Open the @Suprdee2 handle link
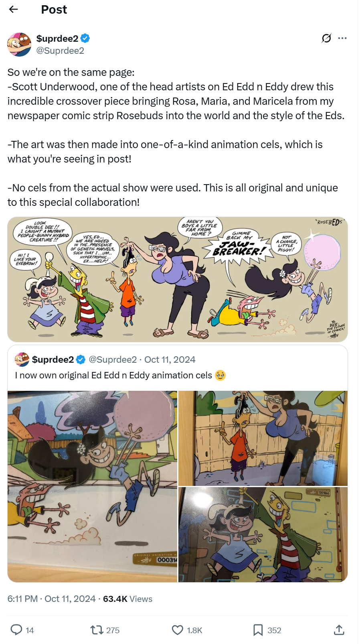Viewport: 360px width, 644px height. (x=60, y=51)
